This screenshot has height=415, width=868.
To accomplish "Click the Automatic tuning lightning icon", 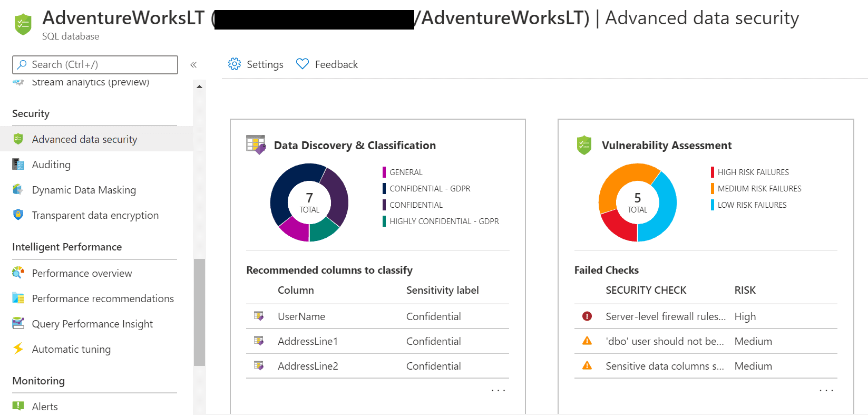I will (18, 349).
